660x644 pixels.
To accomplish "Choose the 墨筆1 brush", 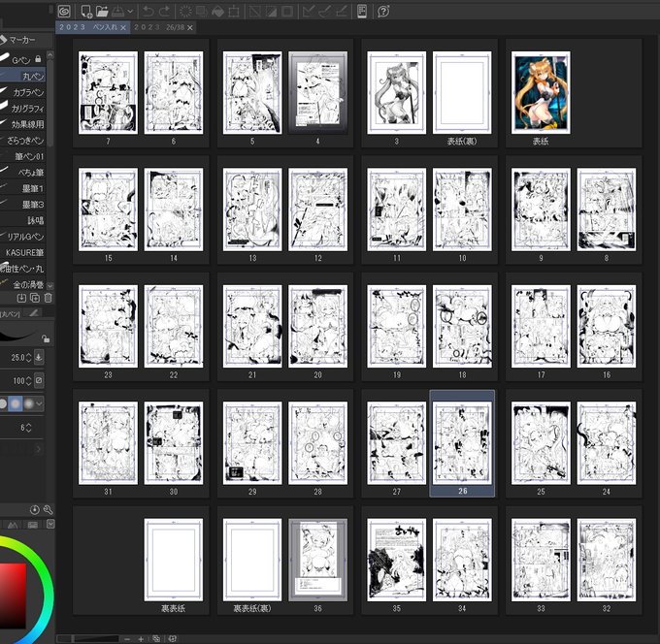I will (x=22, y=188).
